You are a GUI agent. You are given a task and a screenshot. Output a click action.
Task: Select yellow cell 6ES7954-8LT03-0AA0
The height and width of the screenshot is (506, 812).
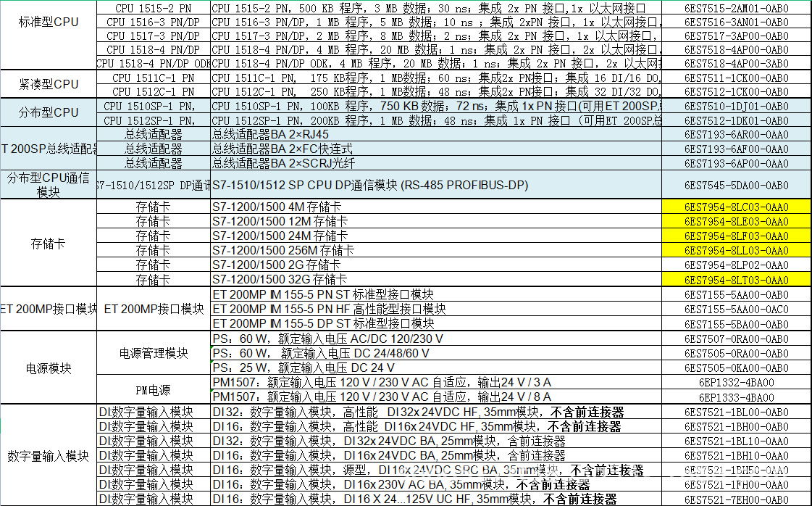click(737, 280)
